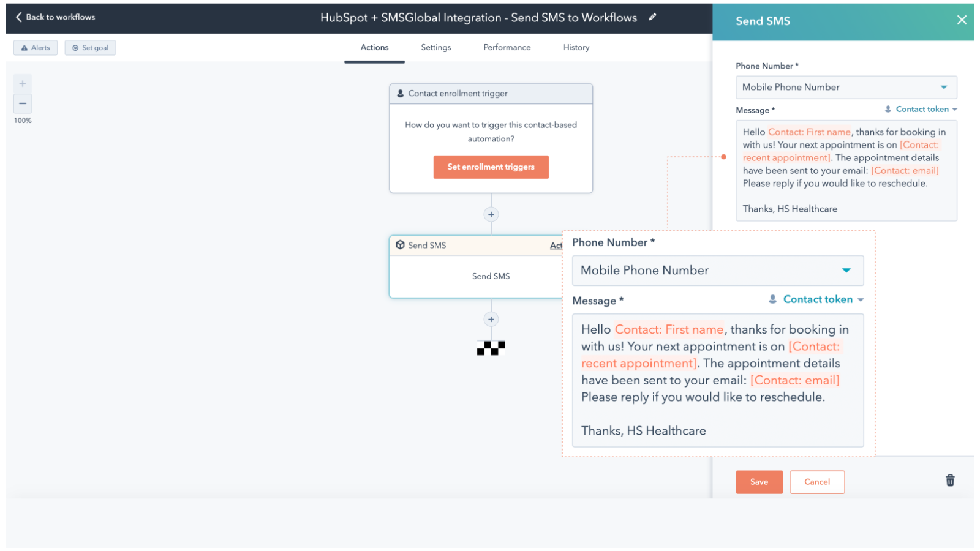The width and height of the screenshot is (980, 551).
Task: Zoom in the workflow canvas
Action: point(23,84)
